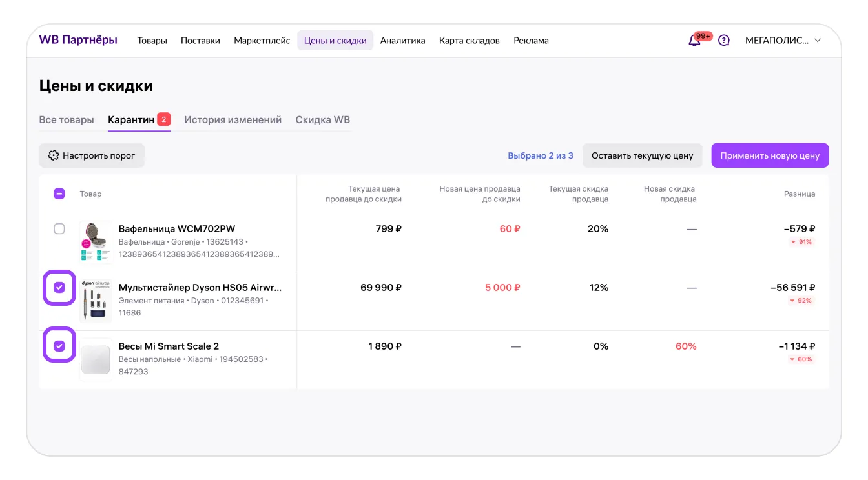
Task: Uncheck the Мультистайлер Dyson checkbox
Action: pos(59,288)
